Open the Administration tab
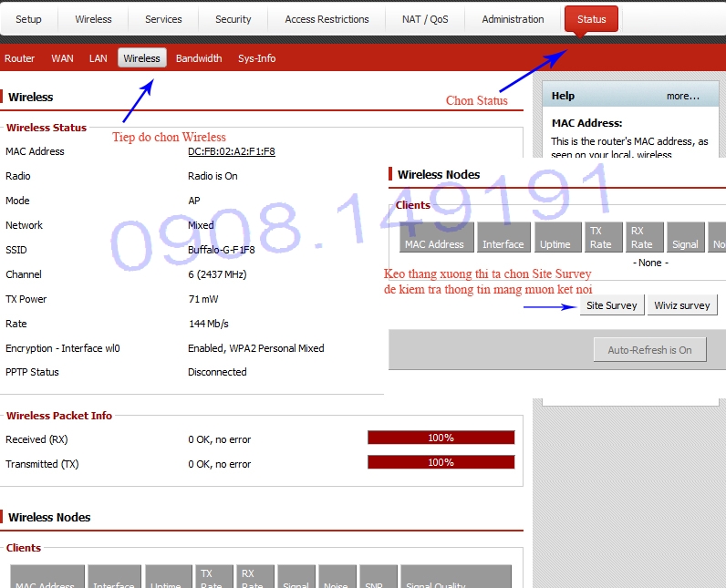Viewport: 726px width, 588px height. pyautogui.click(x=513, y=19)
